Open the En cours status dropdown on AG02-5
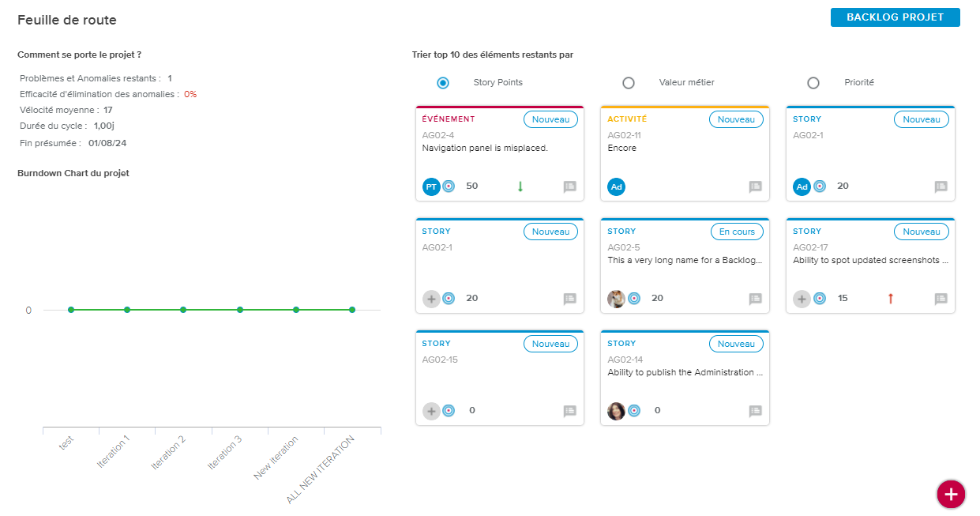980x516 pixels. (x=736, y=232)
